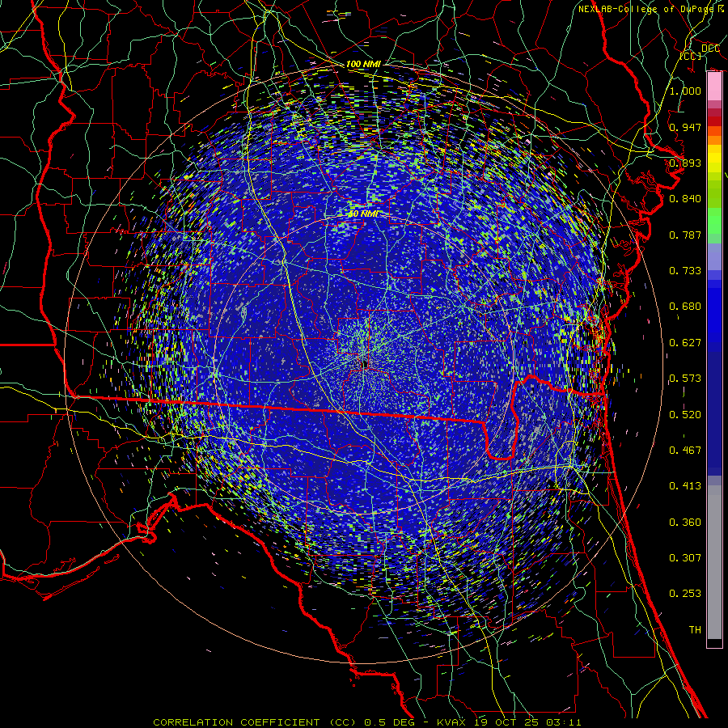Click the KVAX station identifier in the caption
Viewport: 728px width, 728px height.
click(451, 722)
